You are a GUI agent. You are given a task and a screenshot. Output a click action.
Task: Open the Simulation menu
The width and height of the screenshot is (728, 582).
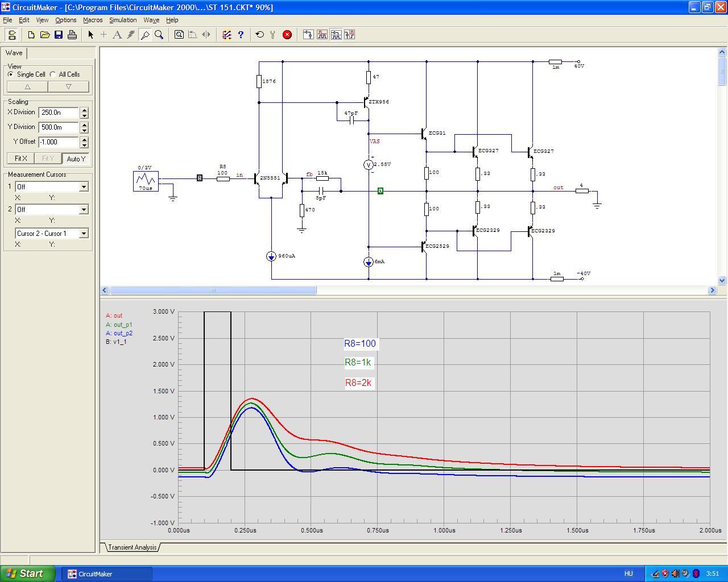click(123, 20)
